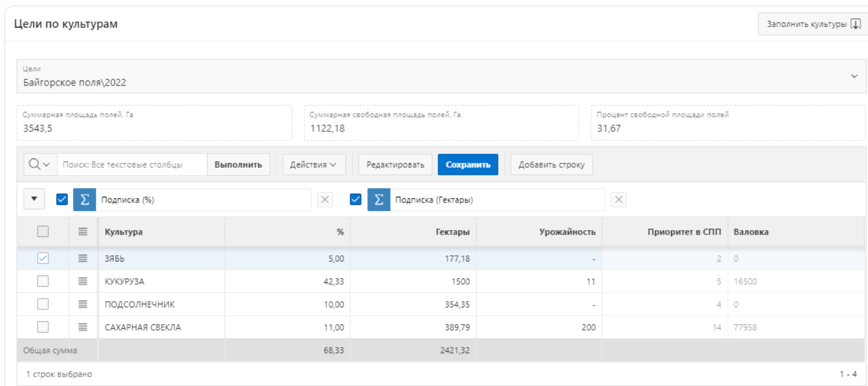Open the search column selector dropdown
868x386 pixels.
point(40,165)
